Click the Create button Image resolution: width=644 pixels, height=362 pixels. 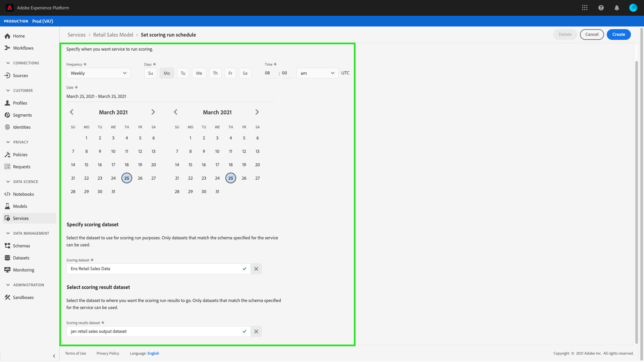click(618, 35)
